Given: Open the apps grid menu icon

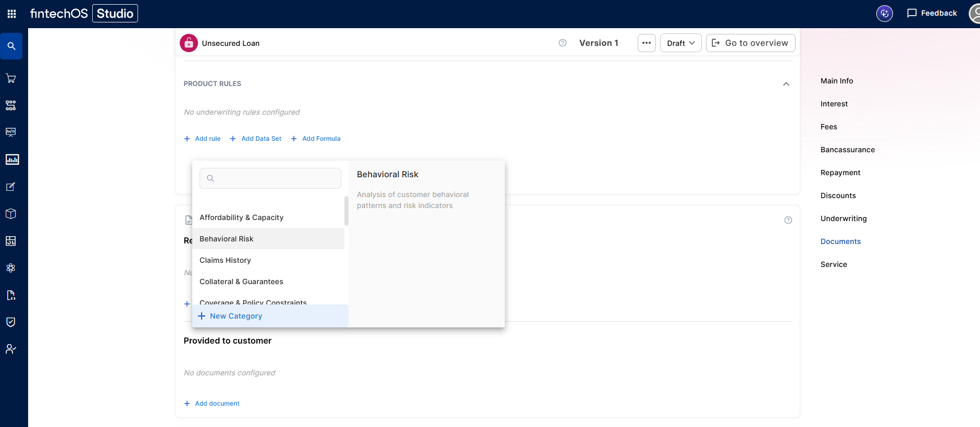Looking at the screenshot, I should (x=11, y=14).
